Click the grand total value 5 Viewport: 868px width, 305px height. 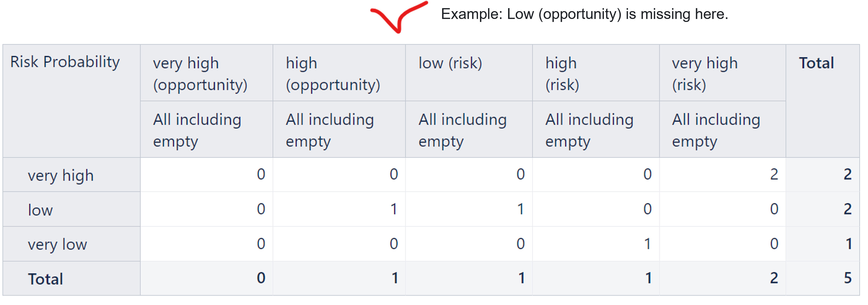848,278
